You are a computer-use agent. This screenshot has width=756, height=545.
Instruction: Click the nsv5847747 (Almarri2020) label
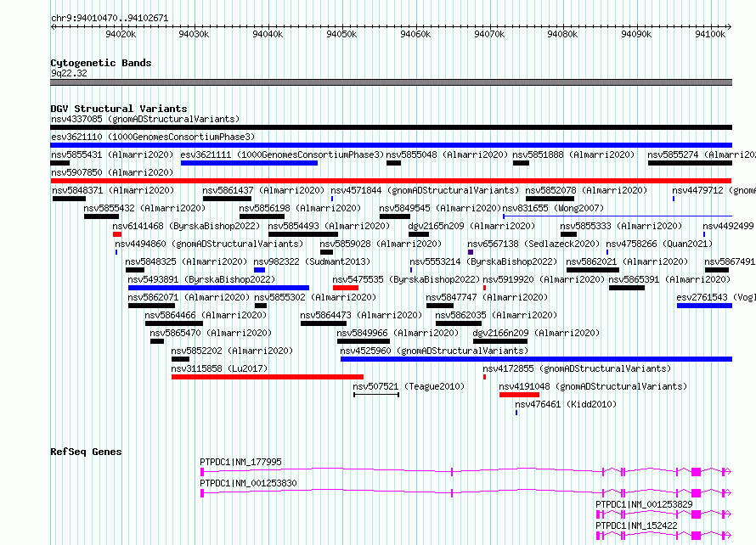[487, 297]
